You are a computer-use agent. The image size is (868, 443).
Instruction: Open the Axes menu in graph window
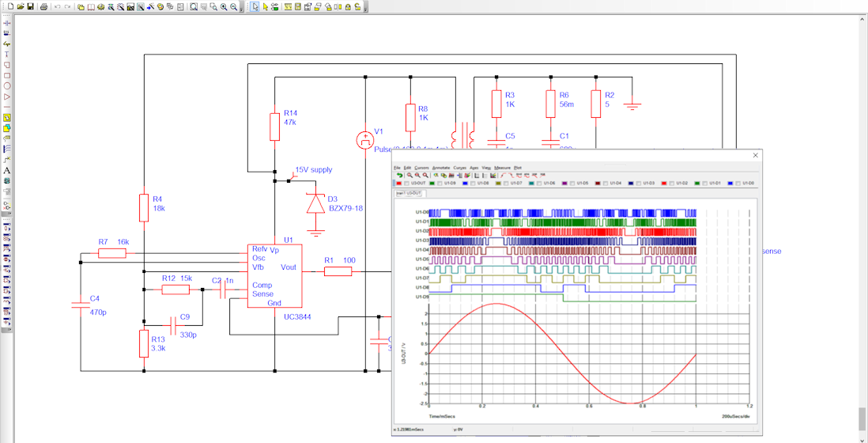pos(474,168)
